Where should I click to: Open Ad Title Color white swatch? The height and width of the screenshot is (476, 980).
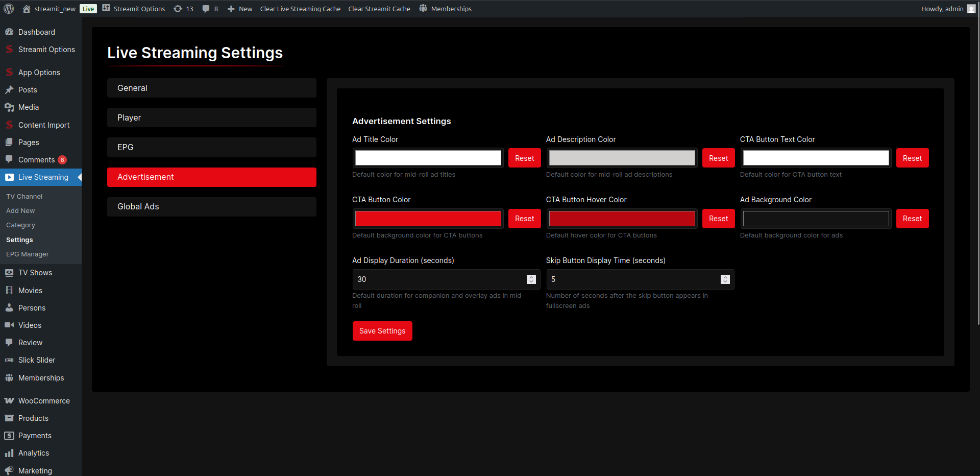(x=428, y=158)
